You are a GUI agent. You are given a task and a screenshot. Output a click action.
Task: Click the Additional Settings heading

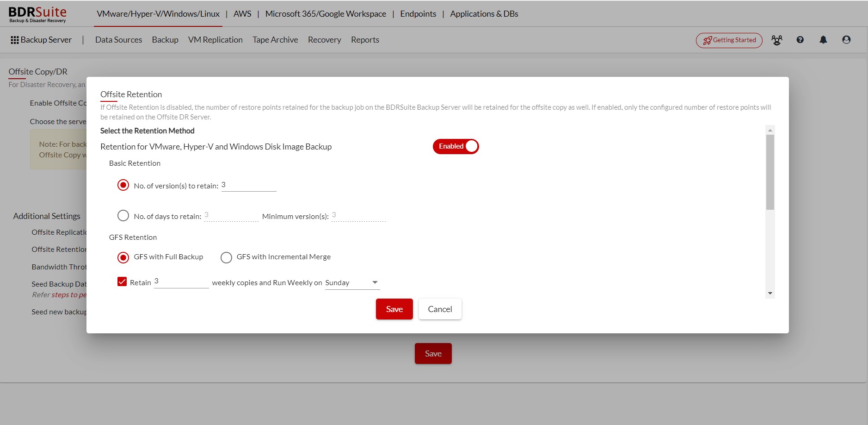47,216
